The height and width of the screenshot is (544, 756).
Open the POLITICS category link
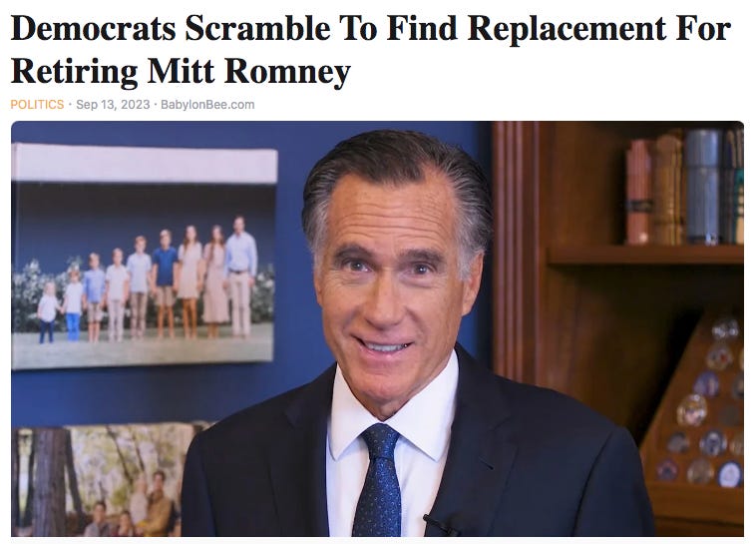37,104
